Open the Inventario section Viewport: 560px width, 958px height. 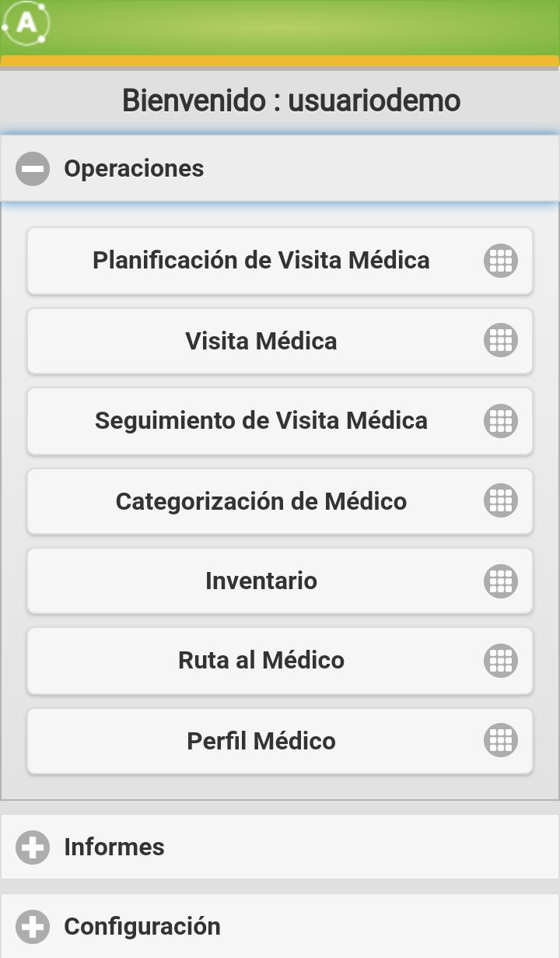280,581
